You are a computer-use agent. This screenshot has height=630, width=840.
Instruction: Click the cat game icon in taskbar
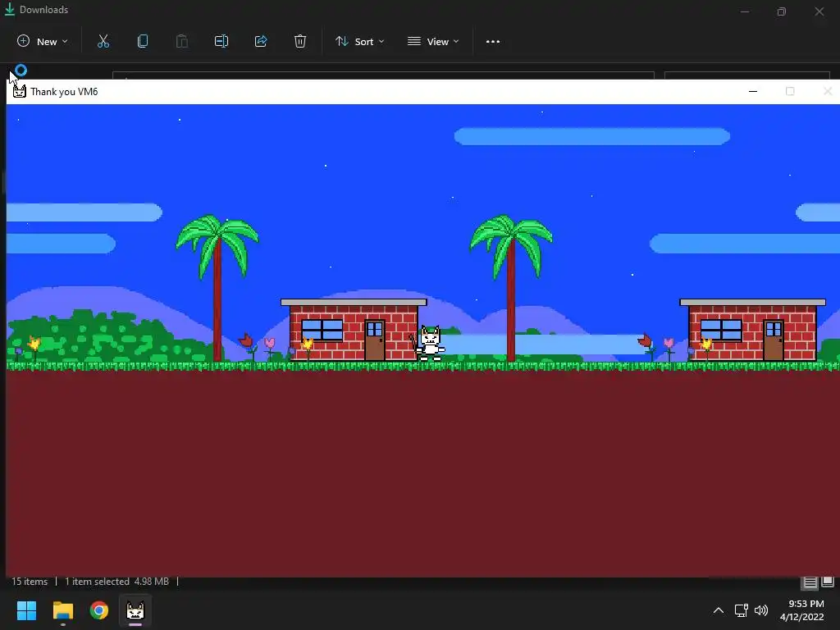click(x=135, y=610)
